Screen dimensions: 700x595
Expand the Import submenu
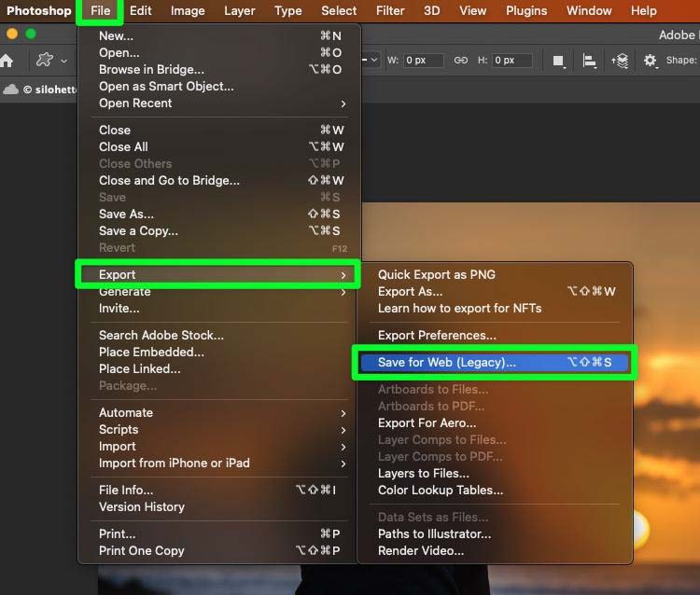[x=218, y=447]
